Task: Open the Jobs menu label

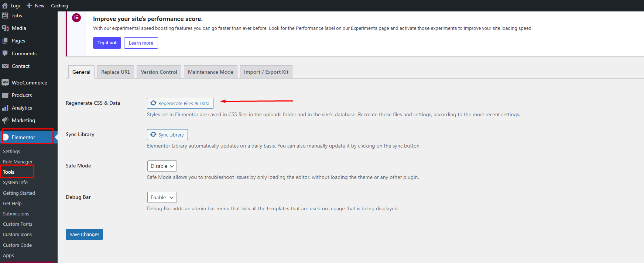Action: click(17, 15)
